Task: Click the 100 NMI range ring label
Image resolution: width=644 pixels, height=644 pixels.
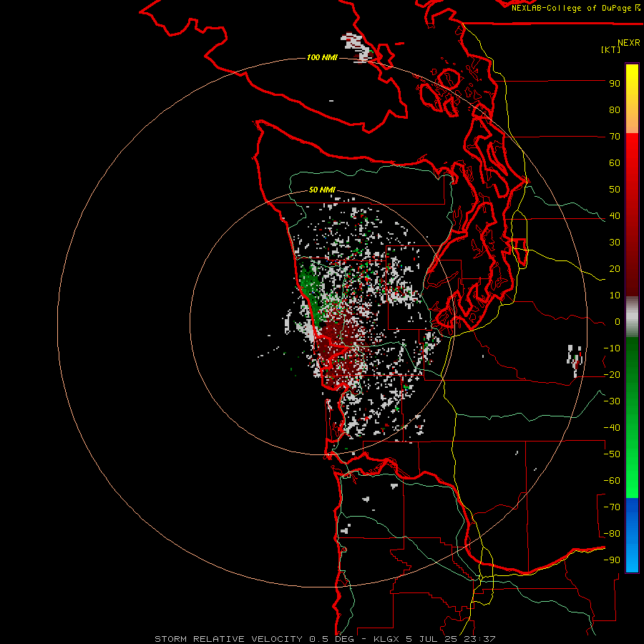Action: point(322,57)
